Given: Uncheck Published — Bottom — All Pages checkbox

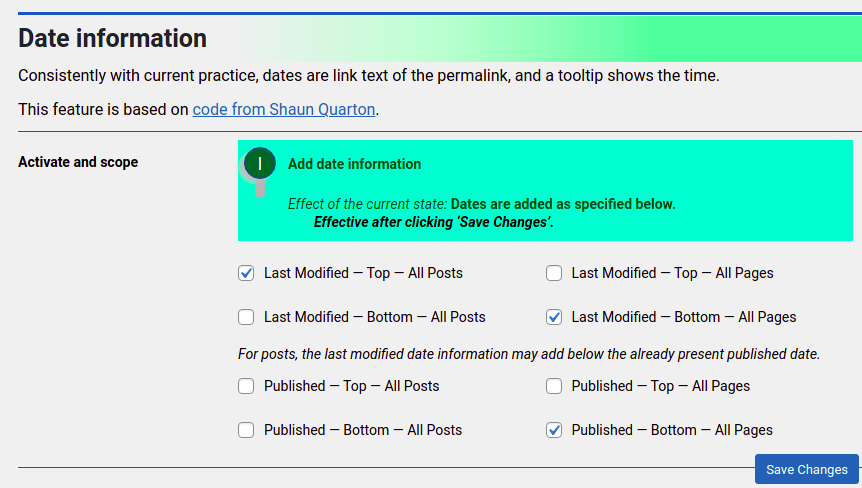Looking at the screenshot, I should [x=554, y=430].
